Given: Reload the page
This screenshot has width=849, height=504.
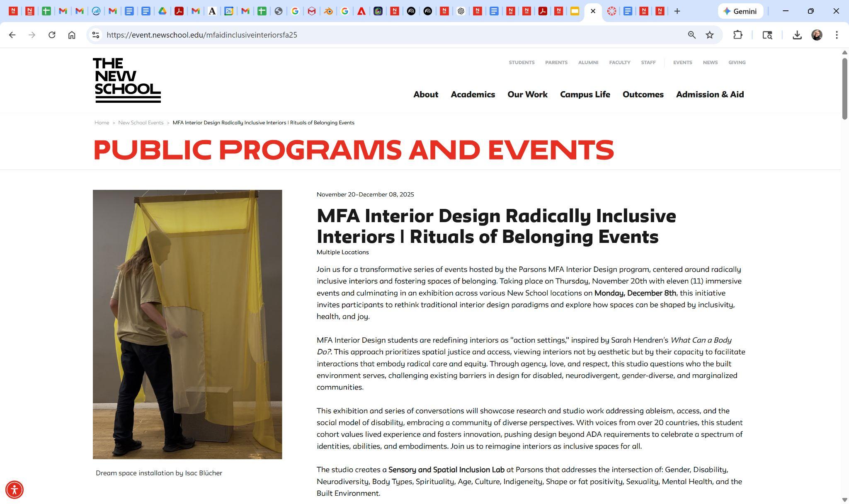Looking at the screenshot, I should [52, 35].
